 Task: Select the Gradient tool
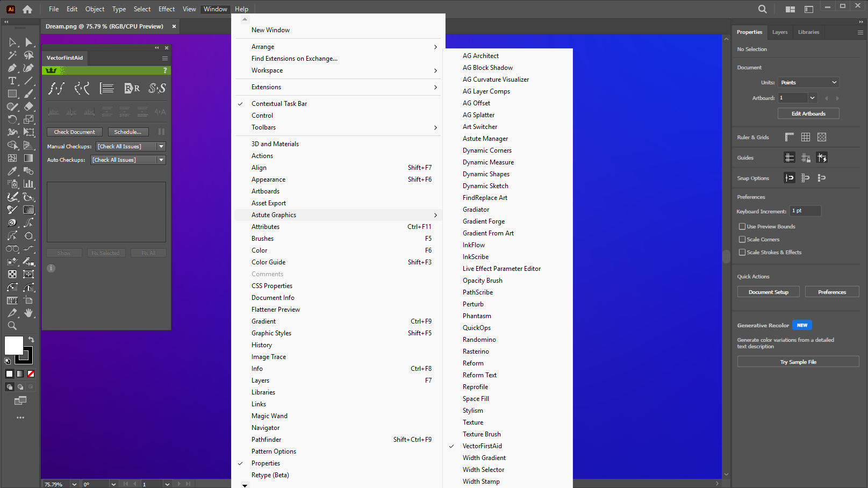tap(29, 158)
